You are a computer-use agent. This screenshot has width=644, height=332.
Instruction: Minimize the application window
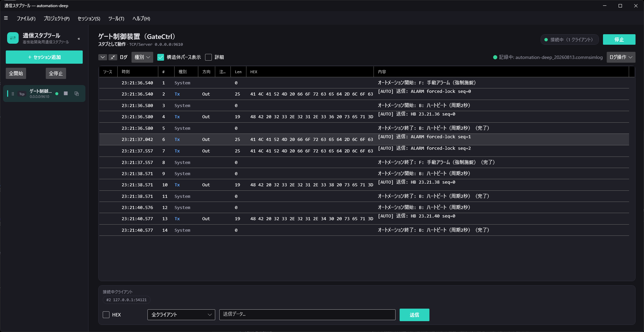point(605,6)
